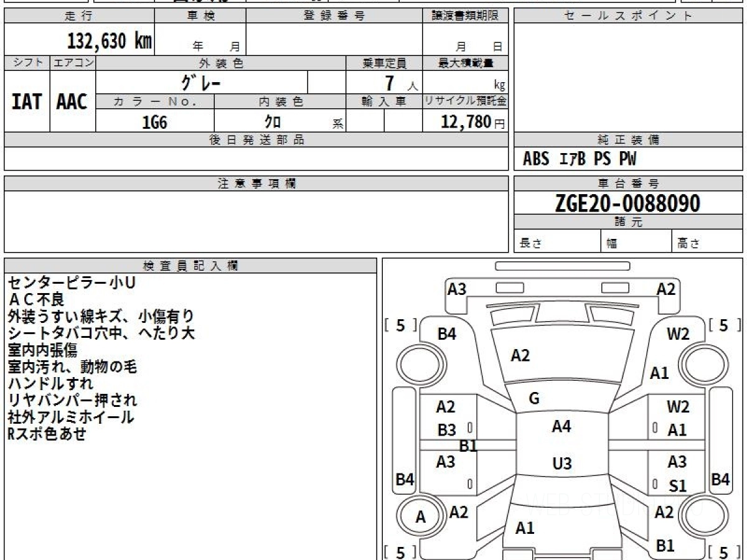Screen dimensions: 747x560
Task: Click the B3 mark on the door
Action: (x=446, y=430)
